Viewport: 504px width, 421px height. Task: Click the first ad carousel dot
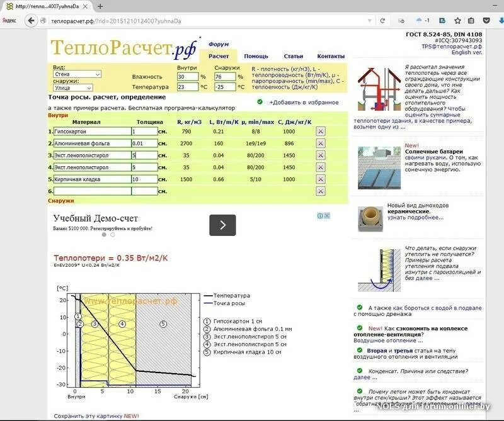104,235
